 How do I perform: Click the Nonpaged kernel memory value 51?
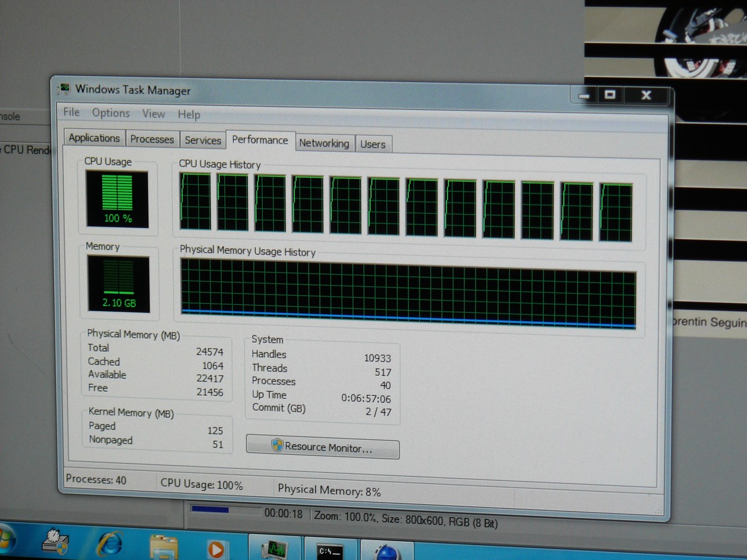218,445
